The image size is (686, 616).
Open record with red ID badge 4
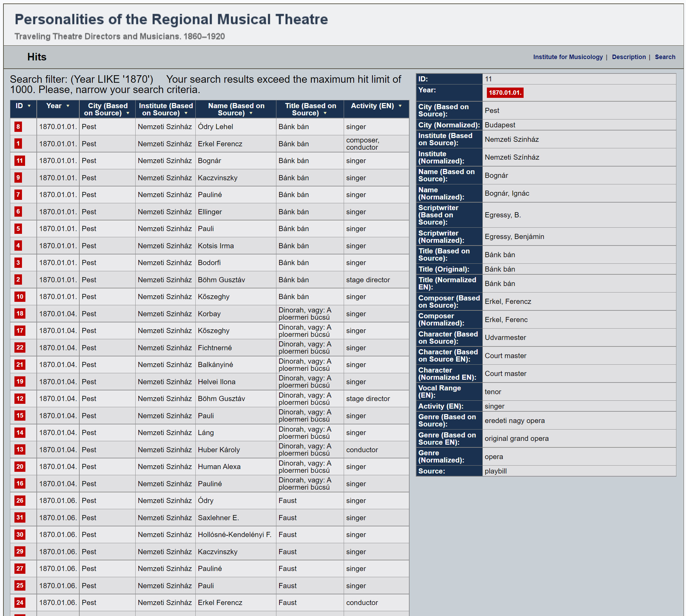18,246
